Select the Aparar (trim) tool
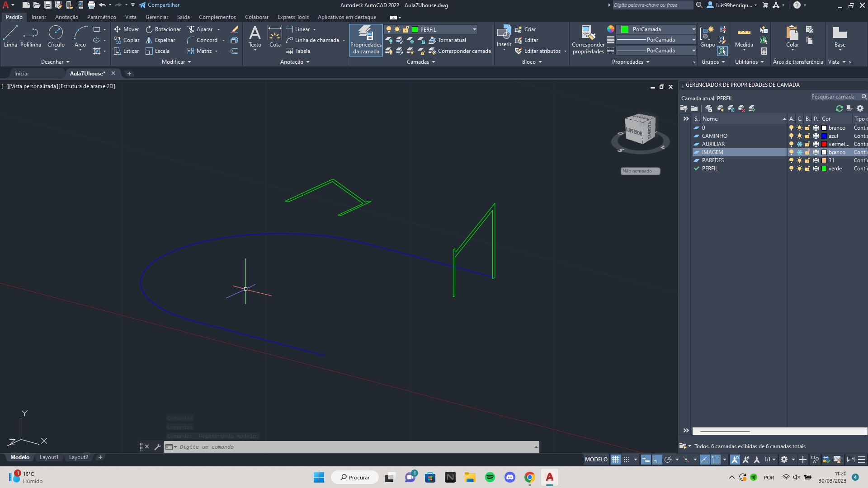Image resolution: width=868 pixels, height=488 pixels. 200,29
